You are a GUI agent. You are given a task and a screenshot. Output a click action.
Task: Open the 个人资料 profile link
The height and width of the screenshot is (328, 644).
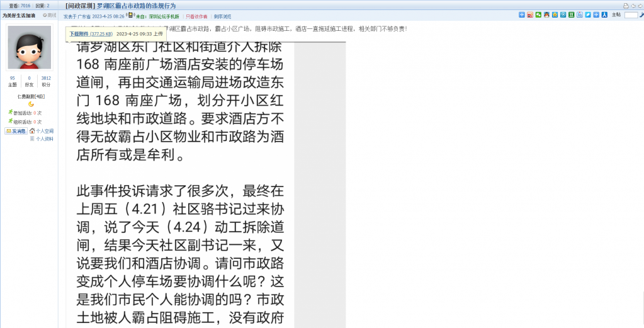tap(44, 139)
